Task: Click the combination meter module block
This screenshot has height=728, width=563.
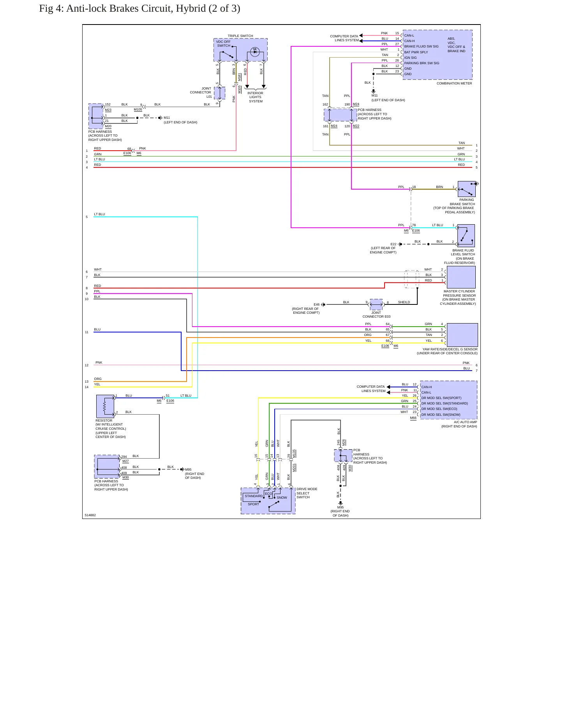Action: pos(438,55)
